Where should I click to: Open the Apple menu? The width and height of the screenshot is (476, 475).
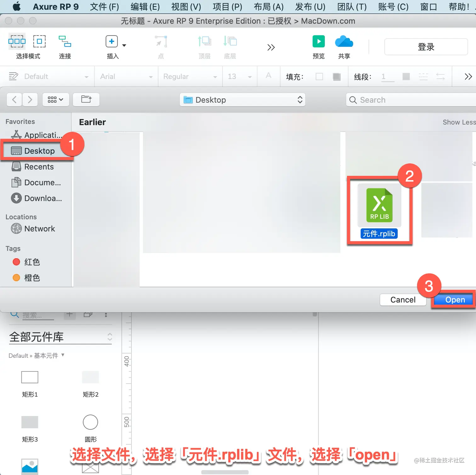(17, 7)
